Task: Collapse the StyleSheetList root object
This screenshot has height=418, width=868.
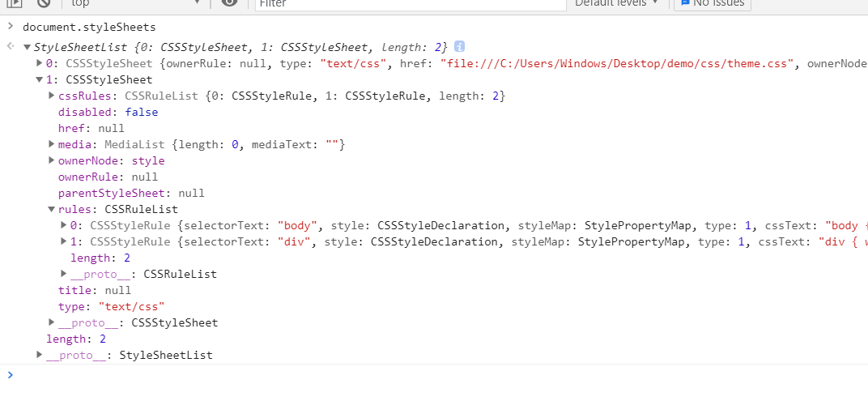Action: (28, 48)
